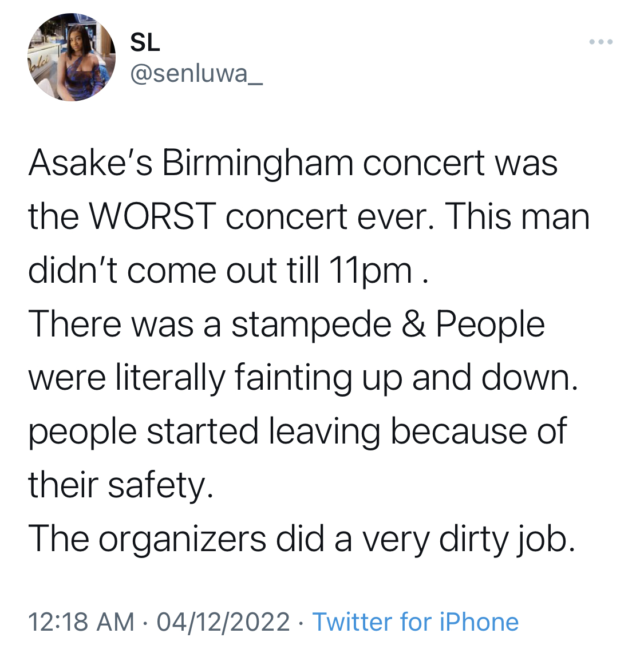Screen dimensions: 644x653
Task: Click the word Birmingham in the tweet
Action: [258, 164]
